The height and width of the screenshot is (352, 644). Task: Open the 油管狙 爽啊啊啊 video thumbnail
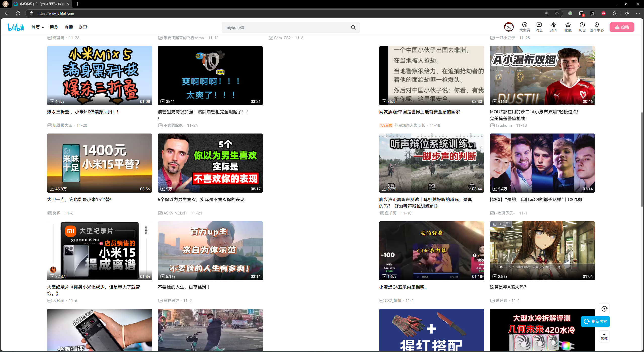pos(210,75)
